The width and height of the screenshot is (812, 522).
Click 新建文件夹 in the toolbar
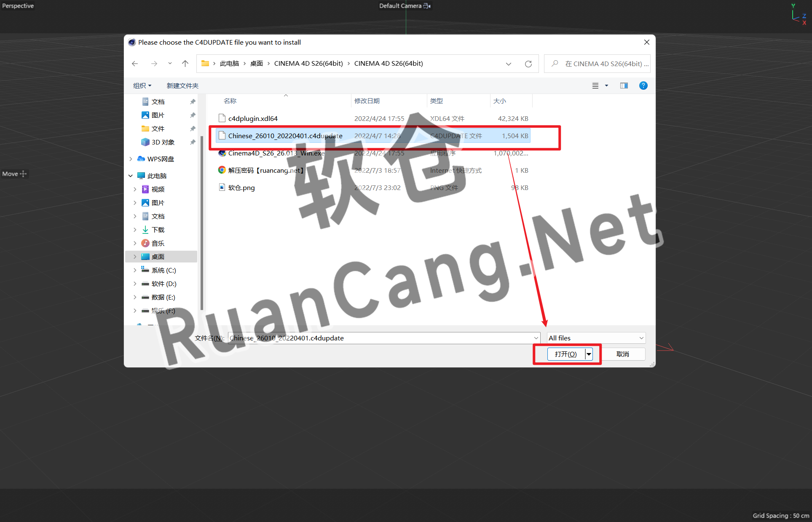point(182,86)
